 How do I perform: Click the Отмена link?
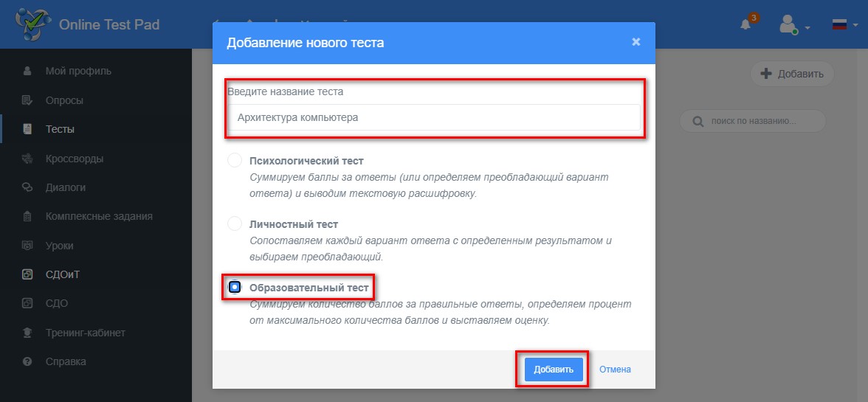[615, 370]
